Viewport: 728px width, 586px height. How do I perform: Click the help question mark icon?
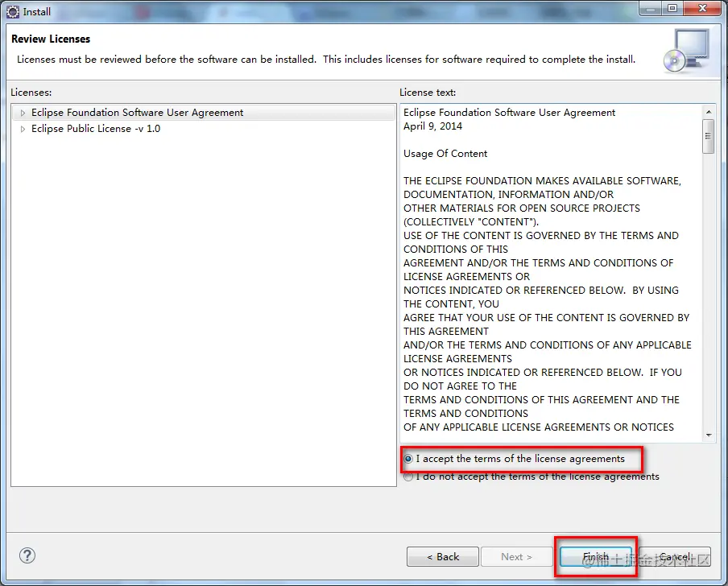click(x=27, y=555)
